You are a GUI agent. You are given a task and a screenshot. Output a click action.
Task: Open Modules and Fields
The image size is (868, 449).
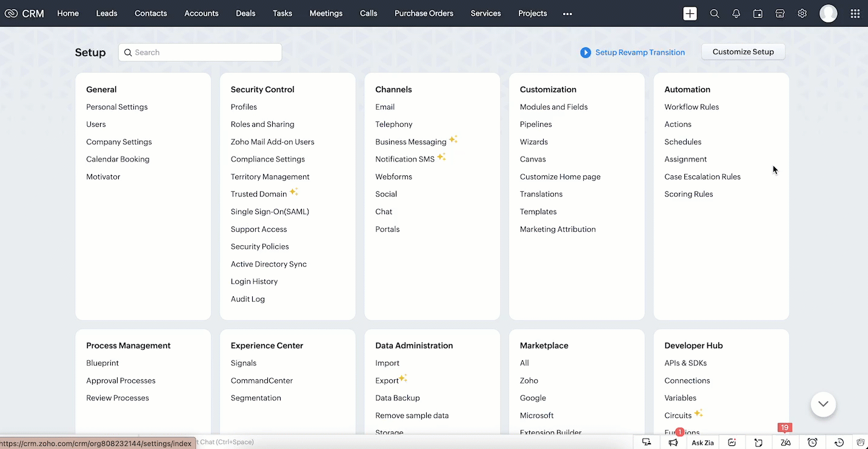[x=554, y=107]
